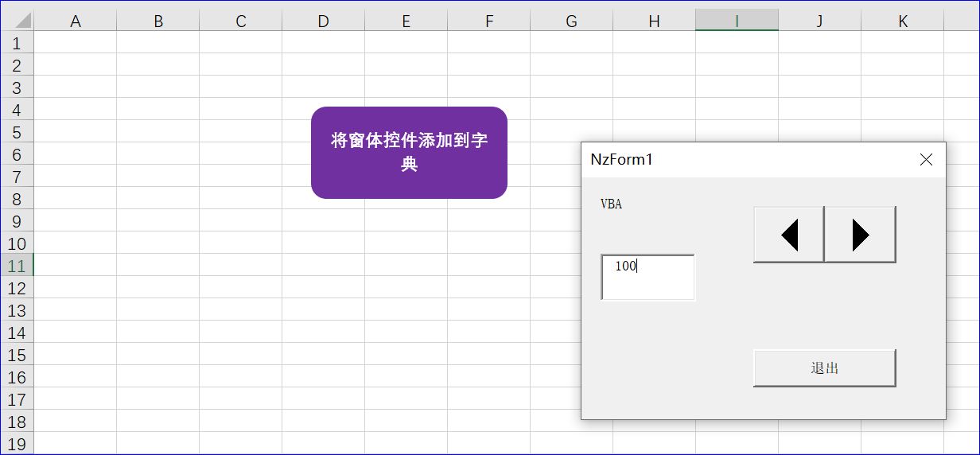Viewport: 980px width, 455px height.
Task: Select row 18 header
Action: pos(17,421)
